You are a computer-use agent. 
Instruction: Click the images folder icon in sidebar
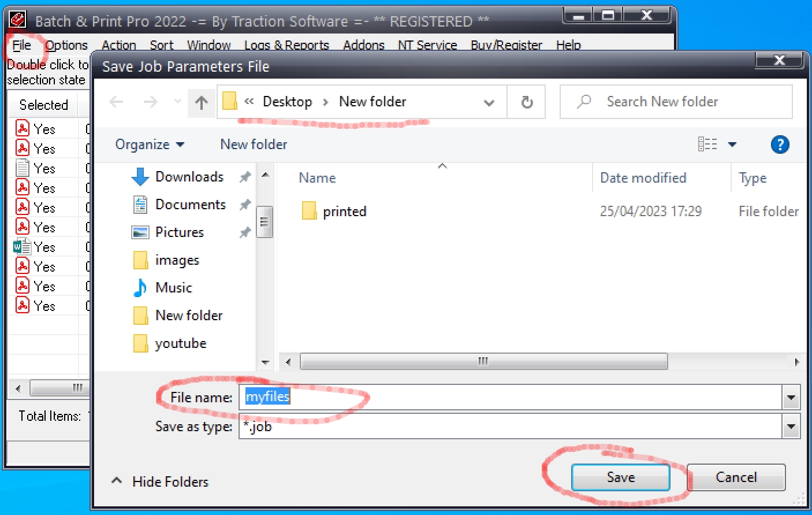click(140, 260)
